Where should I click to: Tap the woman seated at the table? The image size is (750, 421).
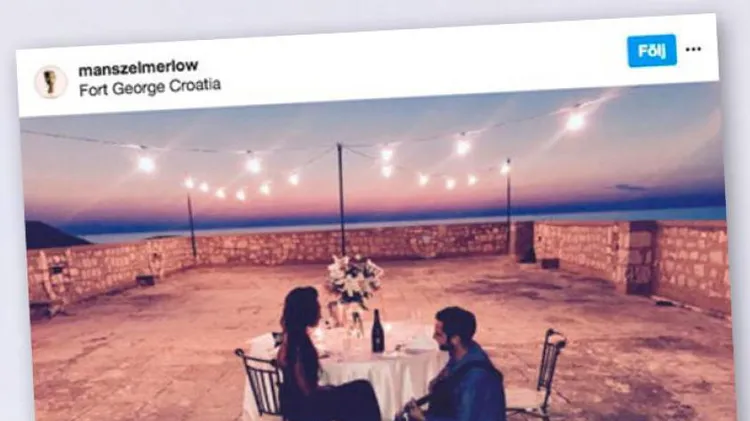318,356
